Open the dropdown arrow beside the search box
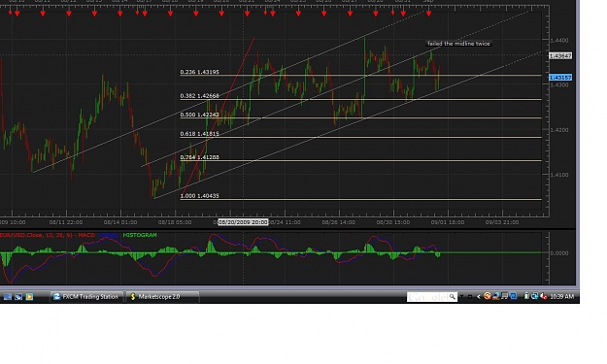Screen dimensions: 607x364 [461, 296]
